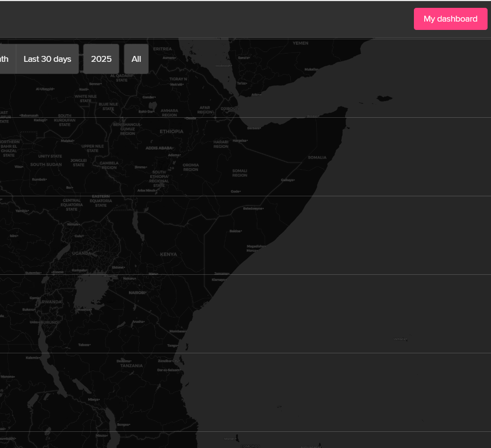This screenshot has width=491, height=448.
Task: Select the Last 30 days filter
Action: point(47,59)
